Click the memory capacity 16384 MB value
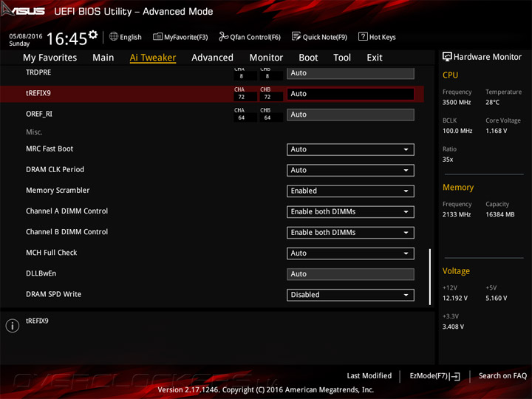Viewport: 532px width, 399px height. point(499,214)
